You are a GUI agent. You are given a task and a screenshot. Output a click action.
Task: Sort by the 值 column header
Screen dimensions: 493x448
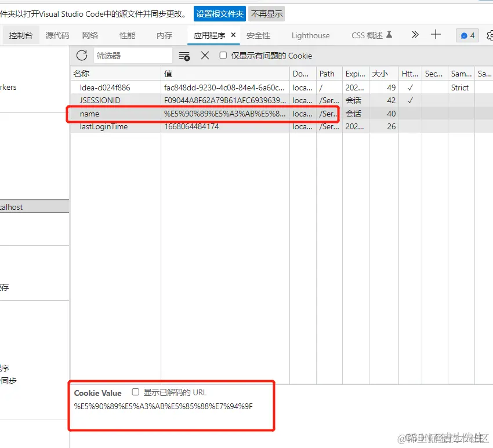pos(225,74)
